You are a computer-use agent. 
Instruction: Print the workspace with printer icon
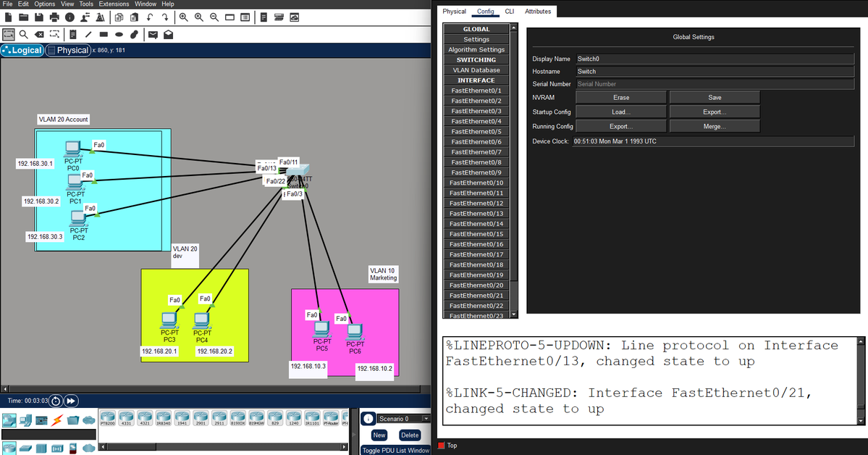[x=54, y=17]
